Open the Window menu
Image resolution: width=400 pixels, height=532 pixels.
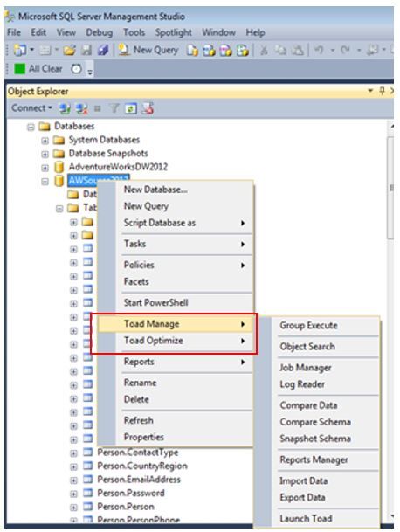tap(219, 32)
